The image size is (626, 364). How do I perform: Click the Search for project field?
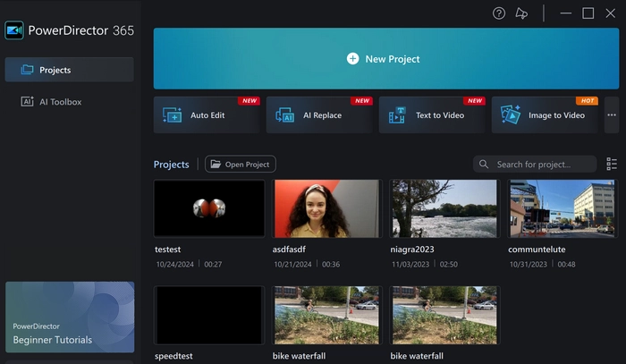point(535,164)
